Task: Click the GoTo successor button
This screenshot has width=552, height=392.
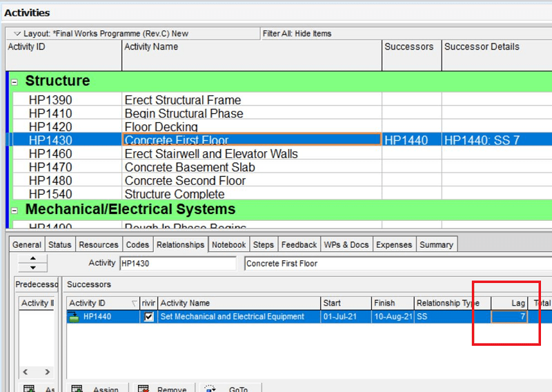Action: [x=230, y=388]
